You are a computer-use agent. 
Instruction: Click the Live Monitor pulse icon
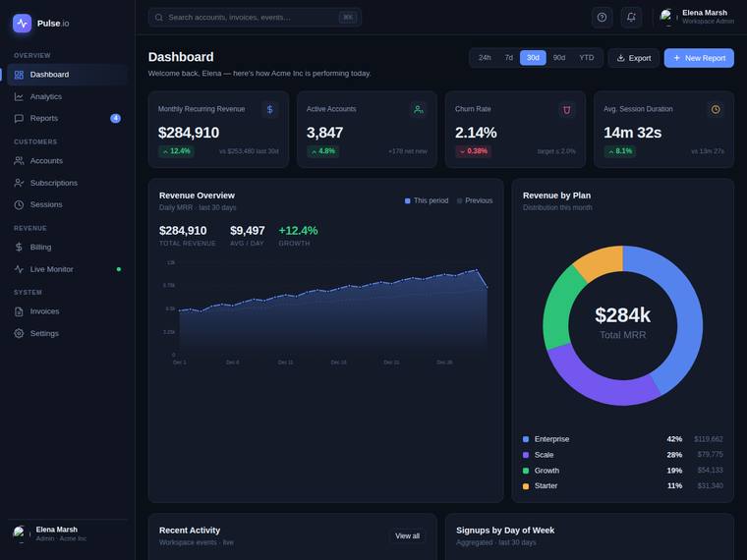(19, 269)
